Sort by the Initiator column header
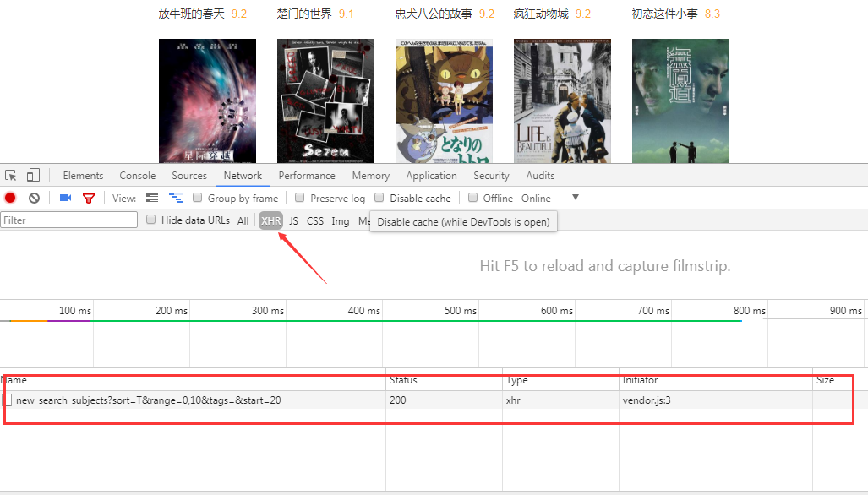Image resolution: width=868 pixels, height=495 pixels. click(716, 380)
